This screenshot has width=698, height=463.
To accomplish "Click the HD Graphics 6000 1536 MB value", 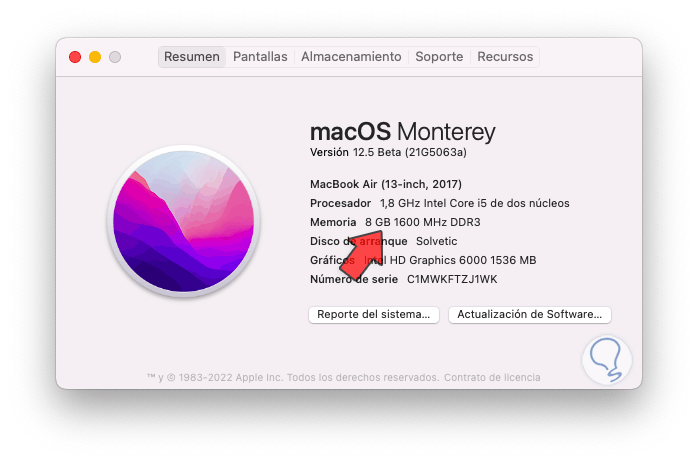I will click(463, 260).
